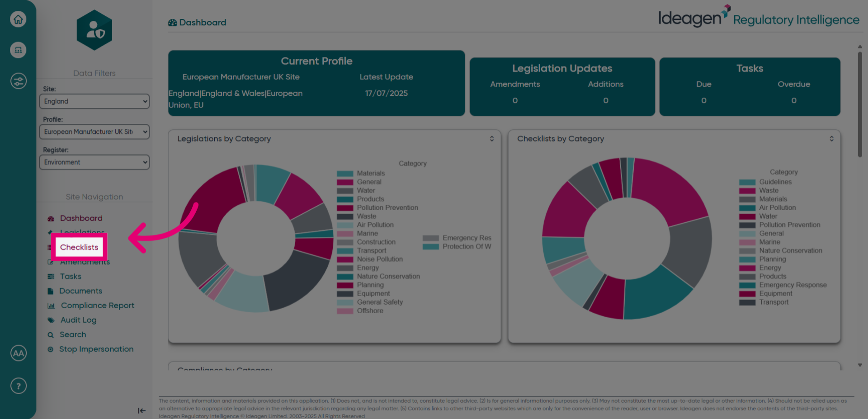Click the AA text size icon

[19, 353]
